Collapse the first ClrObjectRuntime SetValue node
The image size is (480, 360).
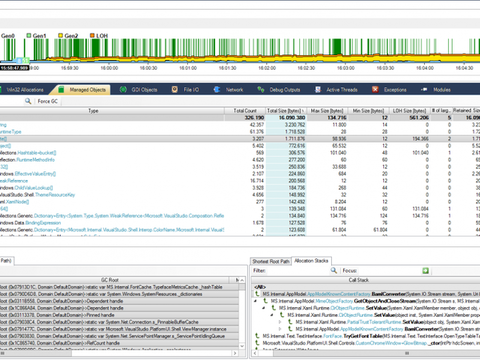[264, 308]
